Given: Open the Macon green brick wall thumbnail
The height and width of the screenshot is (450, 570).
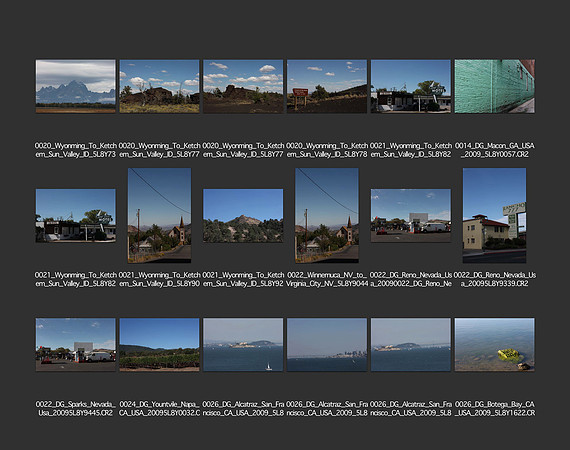Looking at the screenshot, I should point(495,87).
